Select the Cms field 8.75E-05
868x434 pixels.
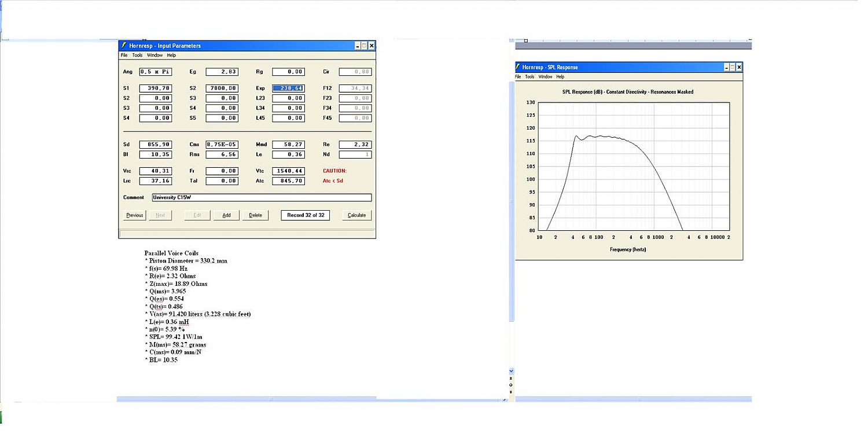point(222,145)
